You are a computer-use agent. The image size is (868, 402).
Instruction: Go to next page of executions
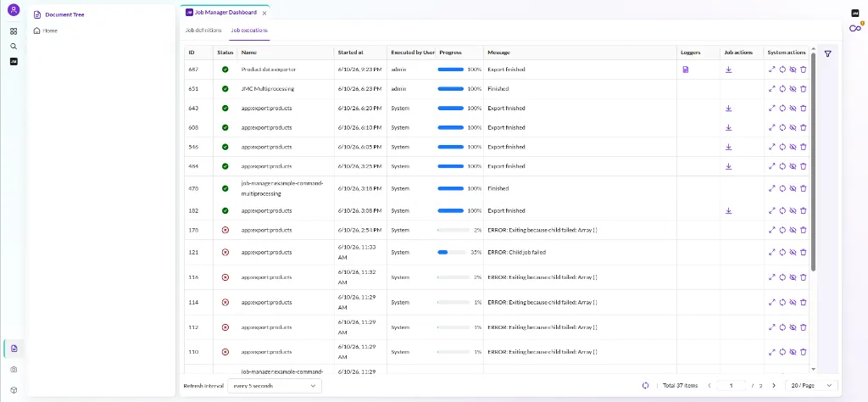tap(774, 385)
